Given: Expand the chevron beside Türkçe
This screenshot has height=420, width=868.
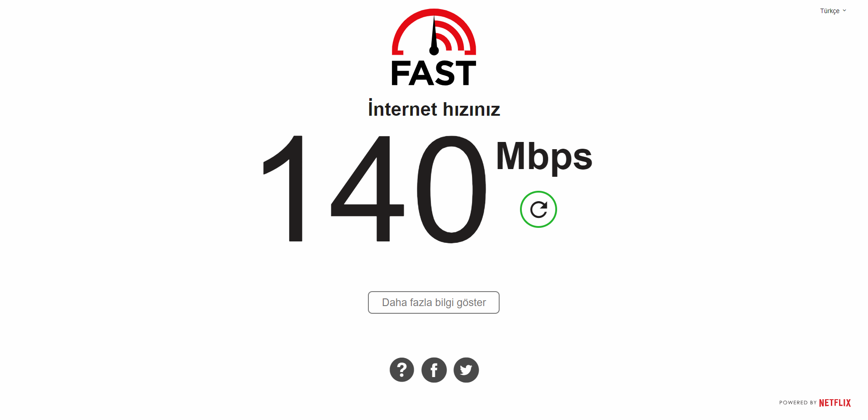Looking at the screenshot, I should [844, 10].
